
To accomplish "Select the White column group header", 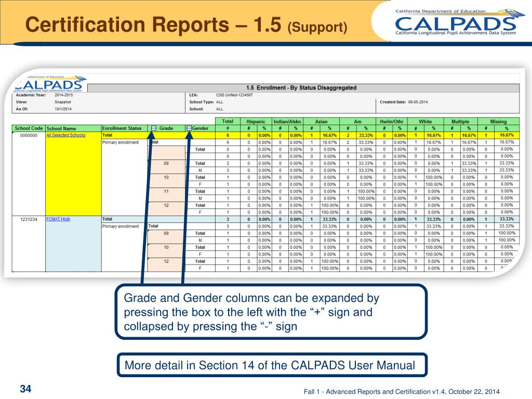I will (x=425, y=122).
